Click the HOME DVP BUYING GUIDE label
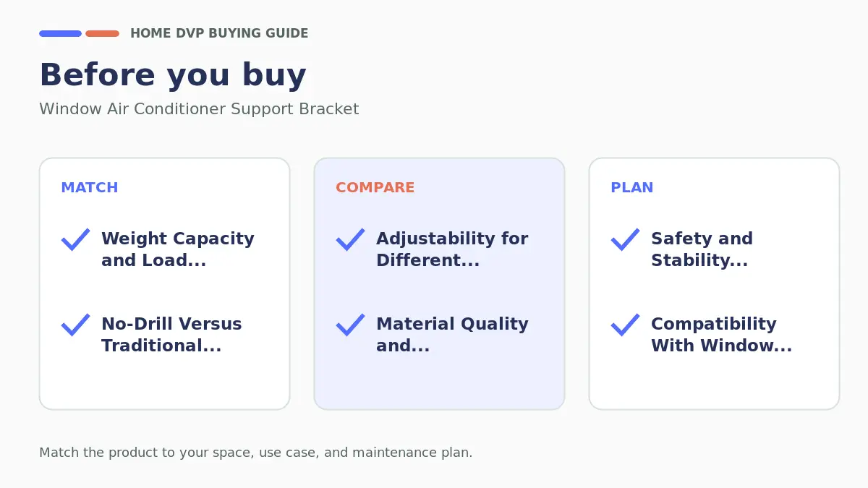 [219, 33]
